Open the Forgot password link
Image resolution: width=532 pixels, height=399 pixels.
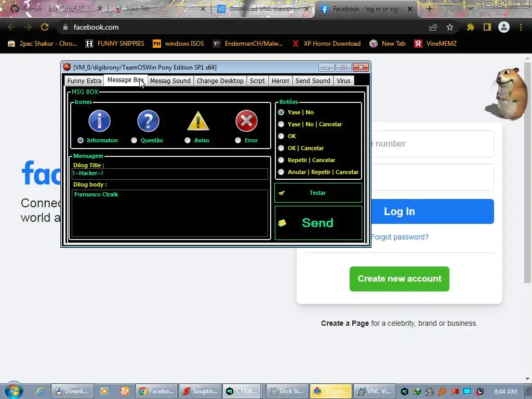pyautogui.click(x=400, y=237)
